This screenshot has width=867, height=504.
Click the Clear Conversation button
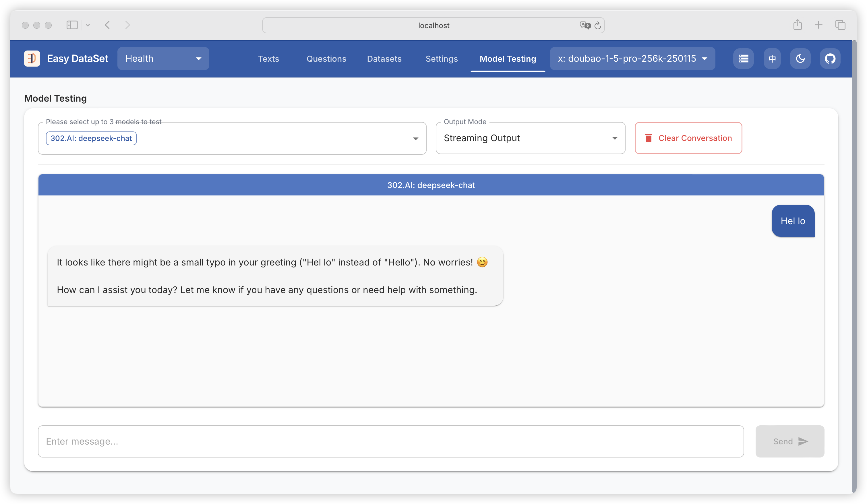[x=688, y=138]
